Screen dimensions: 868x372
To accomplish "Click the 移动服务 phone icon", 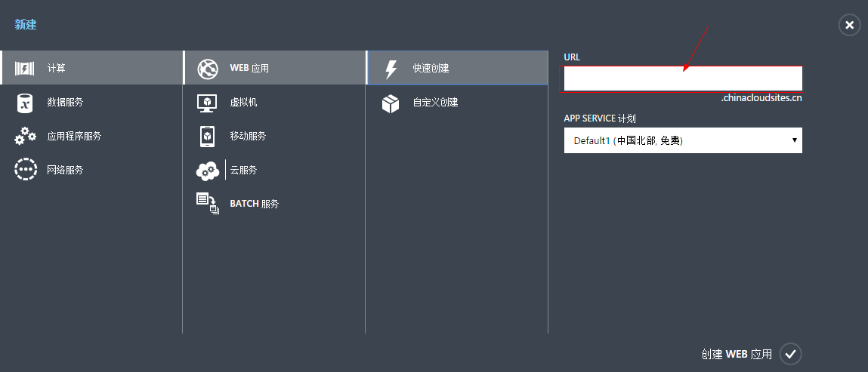I will coord(207,137).
